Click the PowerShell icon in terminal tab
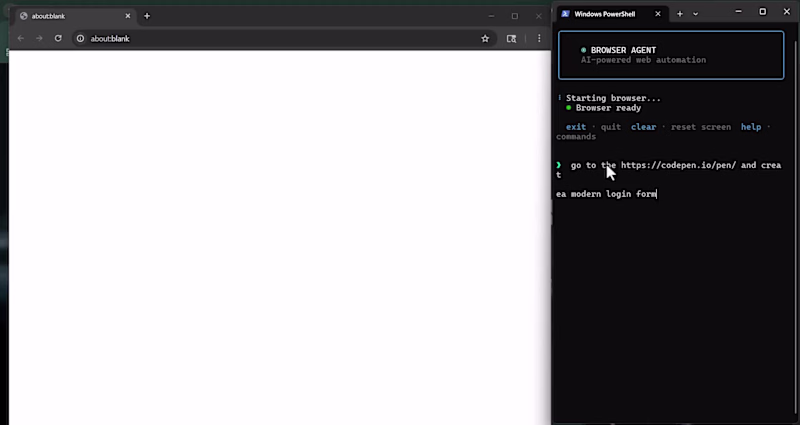Viewport: 800px width, 425px height. pos(565,14)
